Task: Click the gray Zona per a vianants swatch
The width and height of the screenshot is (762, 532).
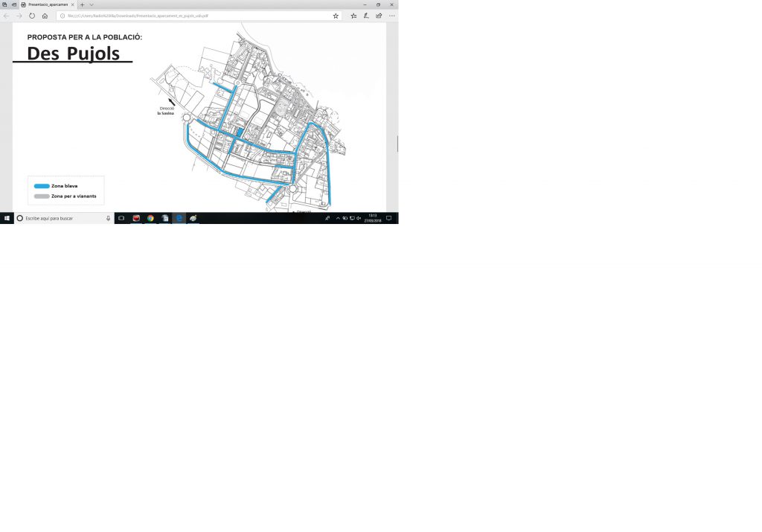Action: (42, 196)
